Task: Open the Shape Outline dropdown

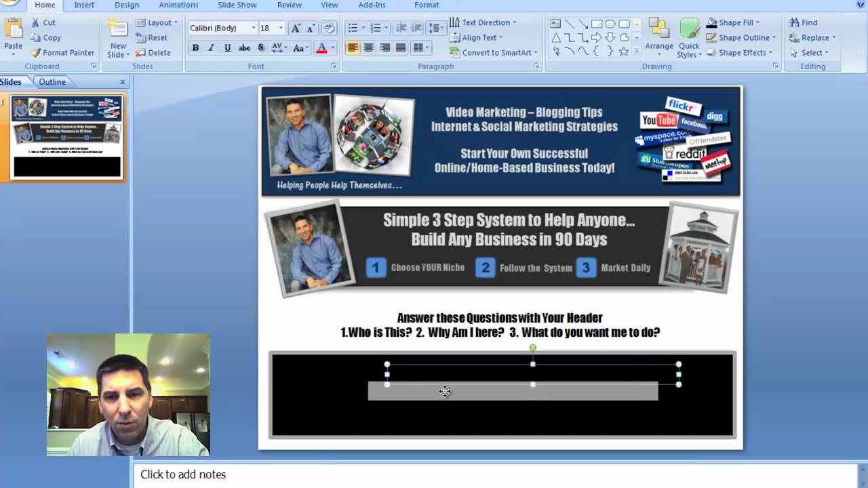Action: point(741,37)
